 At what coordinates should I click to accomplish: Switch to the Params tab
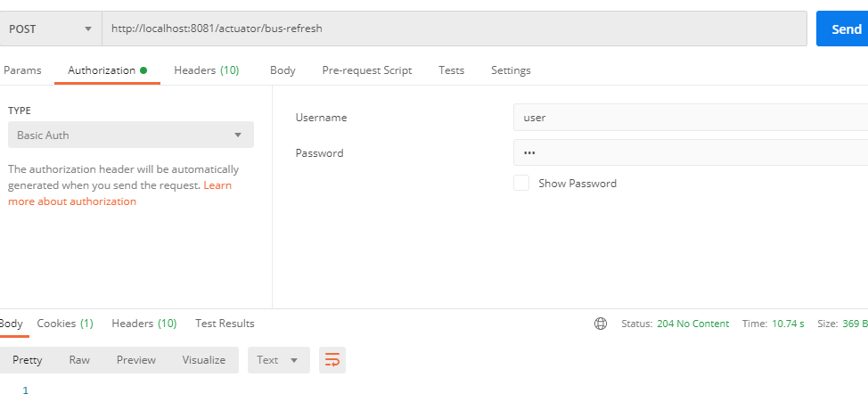click(22, 70)
